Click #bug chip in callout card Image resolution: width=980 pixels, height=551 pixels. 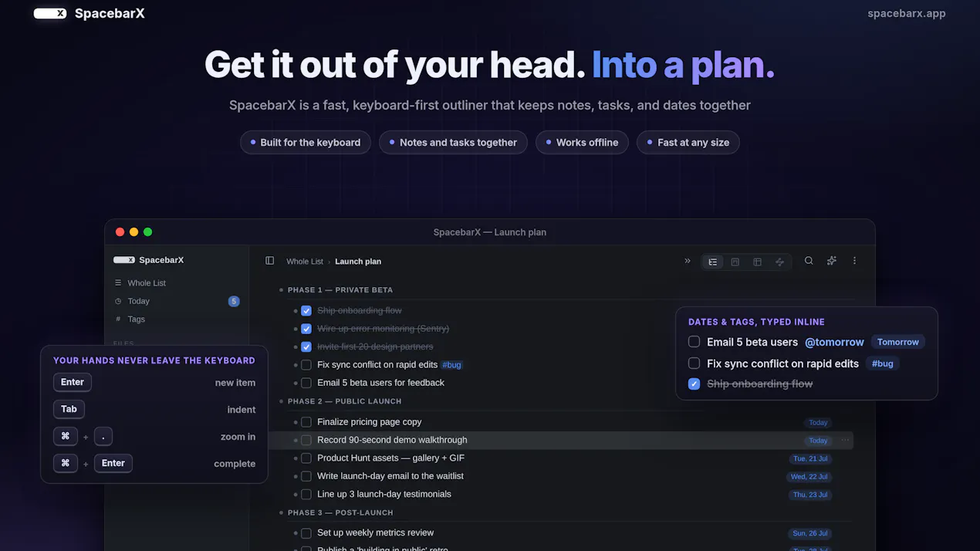[x=882, y=363]
